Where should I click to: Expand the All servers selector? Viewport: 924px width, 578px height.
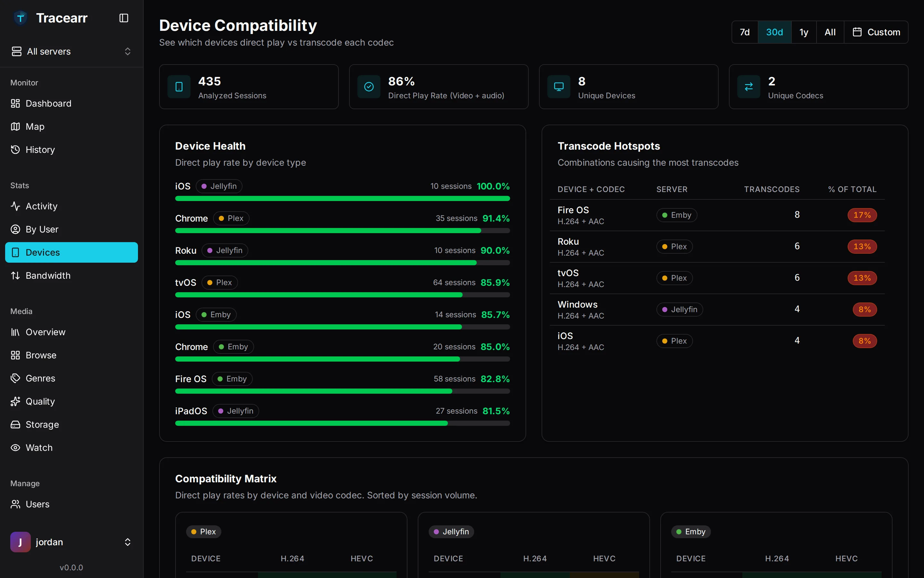pos(72,51)
